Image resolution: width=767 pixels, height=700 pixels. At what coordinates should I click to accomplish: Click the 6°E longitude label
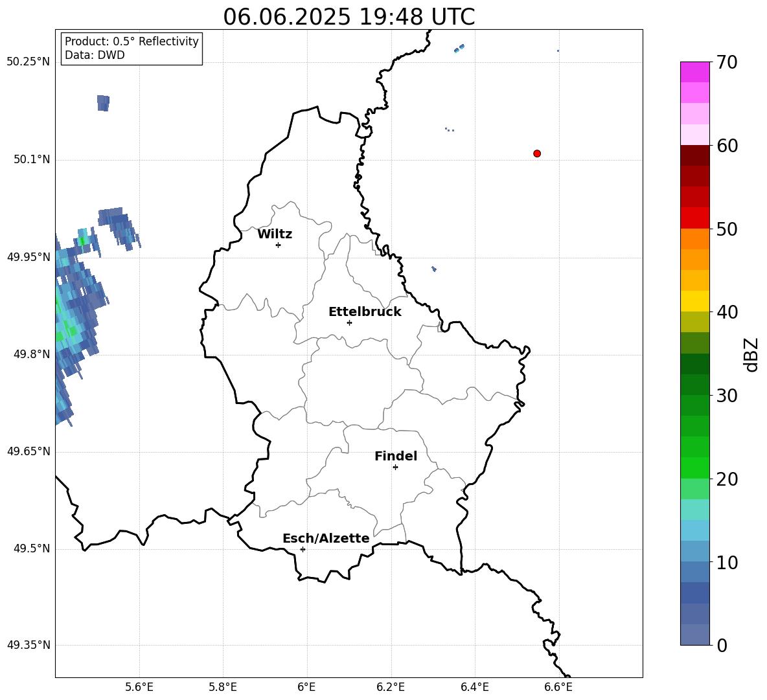click(306, 687)
